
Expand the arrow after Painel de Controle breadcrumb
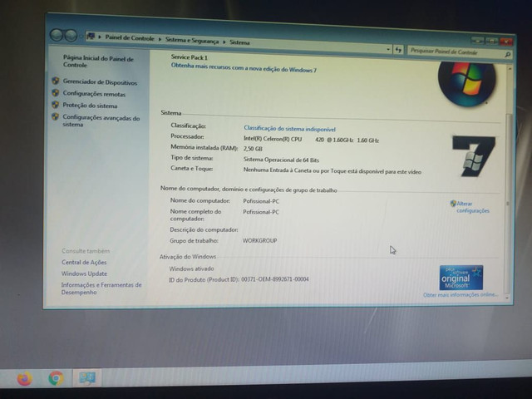click(x=160, y=39)
